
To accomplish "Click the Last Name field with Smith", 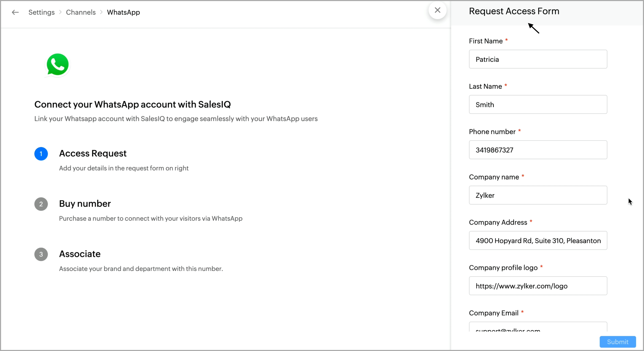I will coord(538,104).
